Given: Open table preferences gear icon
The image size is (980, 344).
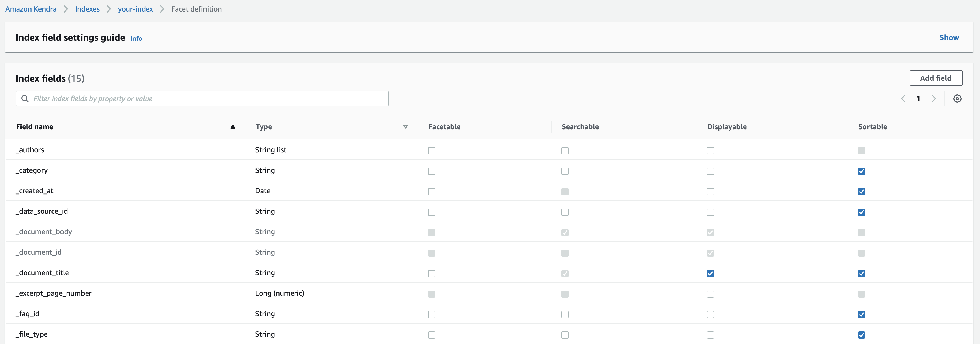Looking at the screenshot, I should coord(957,99).
